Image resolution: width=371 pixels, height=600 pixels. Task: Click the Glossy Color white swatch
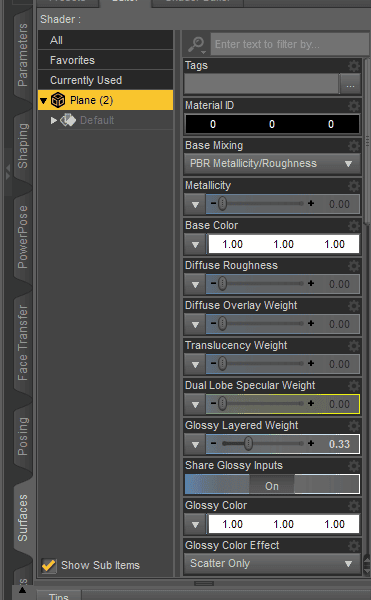click(283, 524)
